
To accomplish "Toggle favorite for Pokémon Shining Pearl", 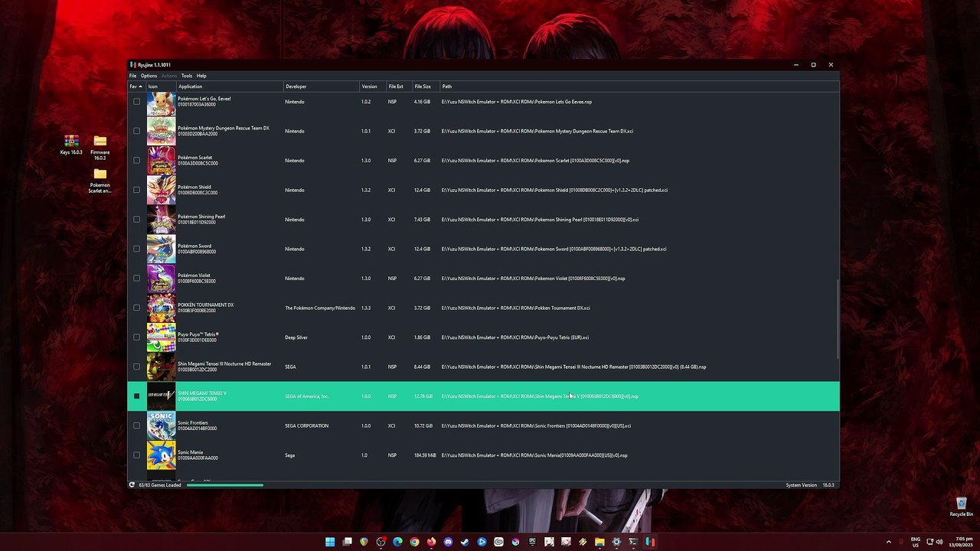I will click(x=136, y=220).
